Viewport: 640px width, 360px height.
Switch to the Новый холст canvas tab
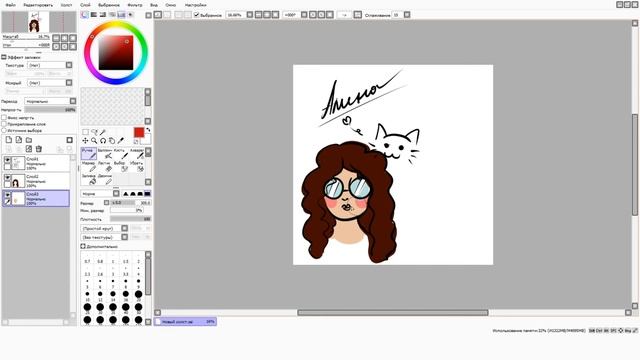(x=185, y=322)
